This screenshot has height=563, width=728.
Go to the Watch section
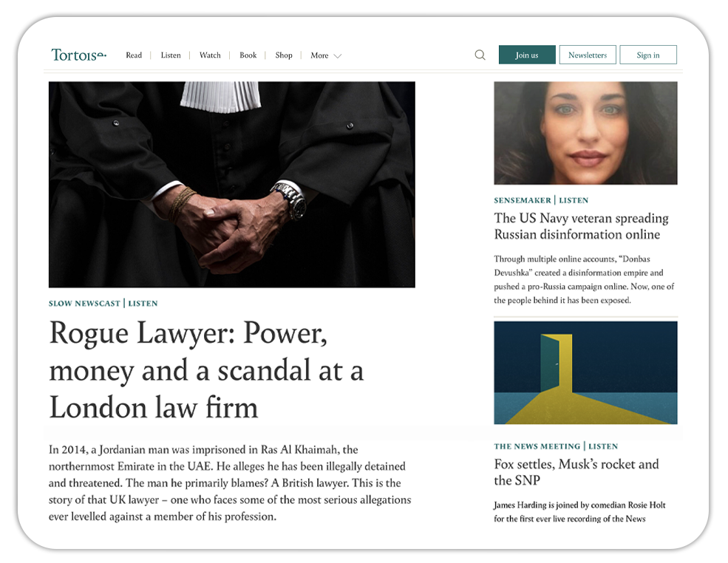point(210,55)
